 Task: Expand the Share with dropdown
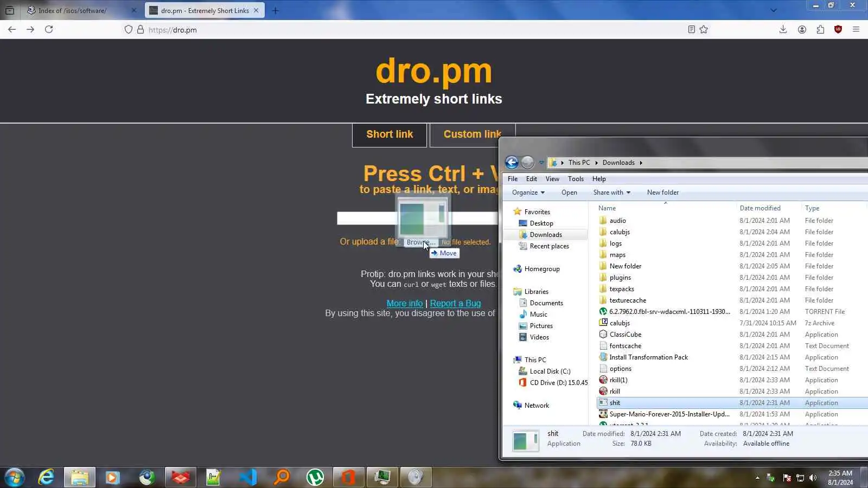pyautogui.click(x=612, y=192)
